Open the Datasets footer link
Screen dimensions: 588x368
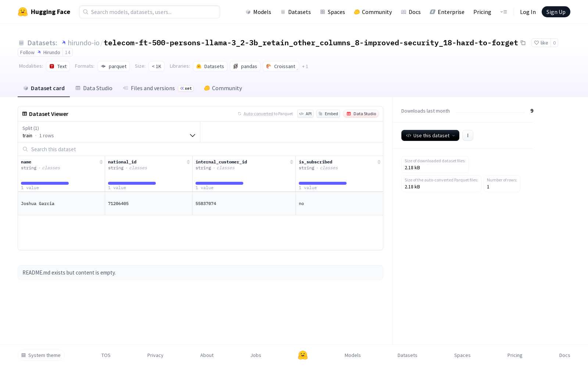coord(407,355)
